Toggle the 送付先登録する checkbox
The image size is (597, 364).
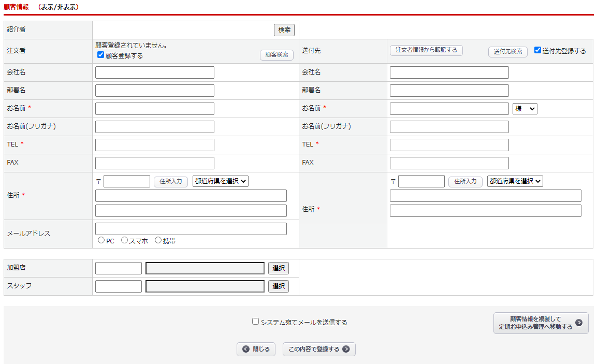coord(537,51)
